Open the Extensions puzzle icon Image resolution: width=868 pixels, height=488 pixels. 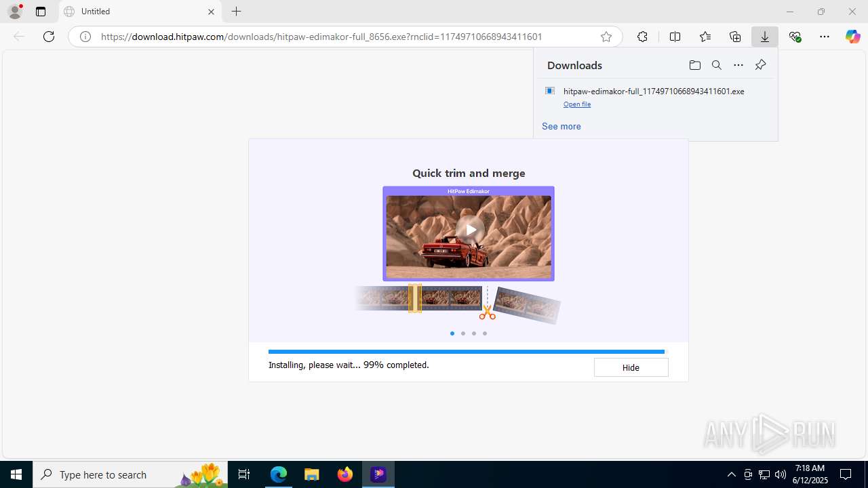tap(642, 37)
